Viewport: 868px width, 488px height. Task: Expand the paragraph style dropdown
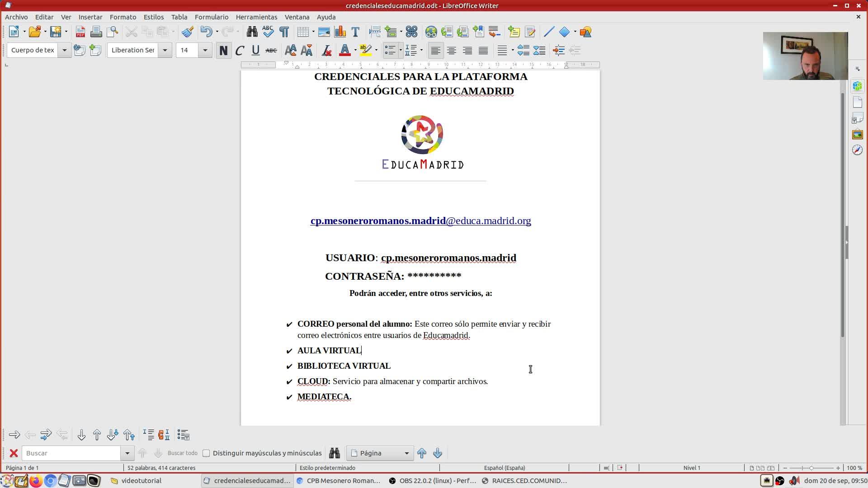tap(64, 50)
